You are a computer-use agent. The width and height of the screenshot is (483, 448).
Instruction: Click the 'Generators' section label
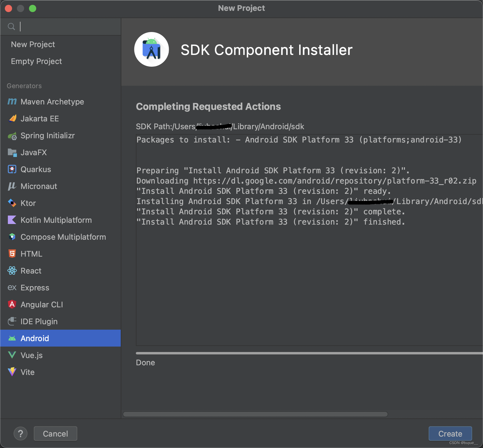[x=24, y=86]
